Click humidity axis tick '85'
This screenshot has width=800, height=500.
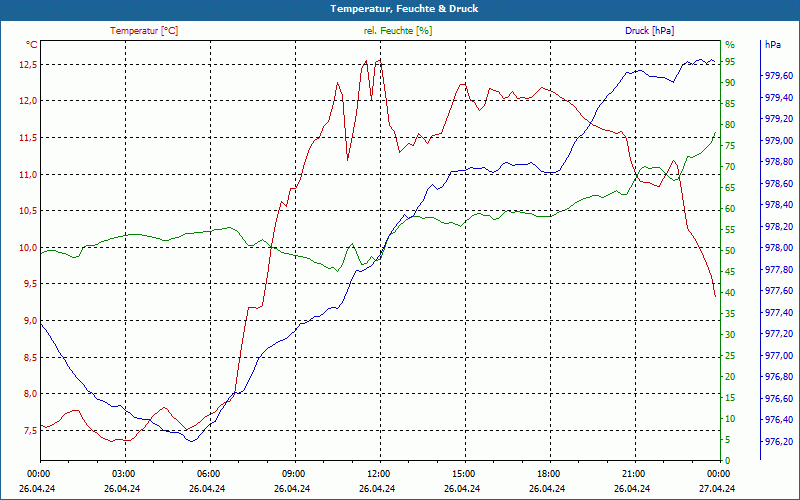pyautogui.click(x=730, y=104)
